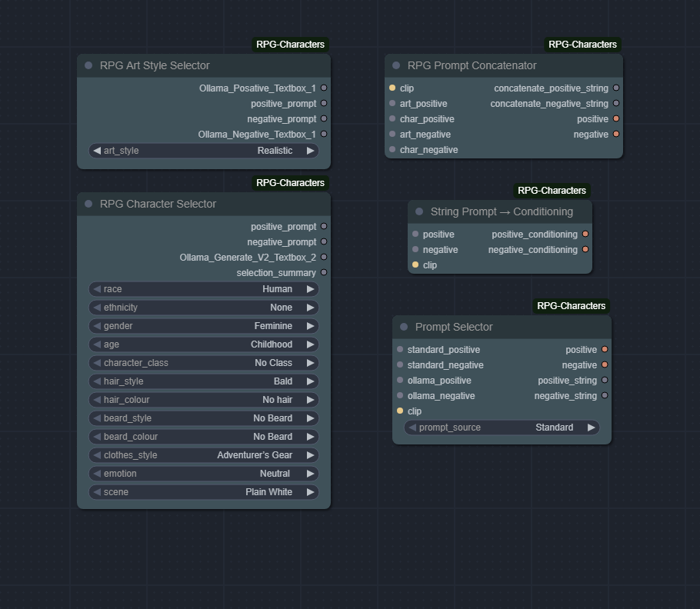Select the Prompt Selector title bar
This screenshot has height=609, width=700.
(502, 327)
